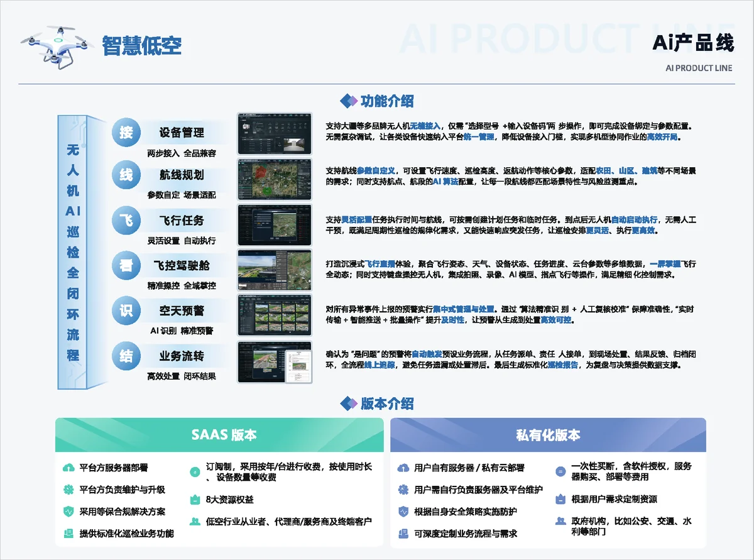This screenshot has height=560, width=754.
Task: Click the 灵活设置 自动执行 subtitle
Action: click(x=182, y=241)
